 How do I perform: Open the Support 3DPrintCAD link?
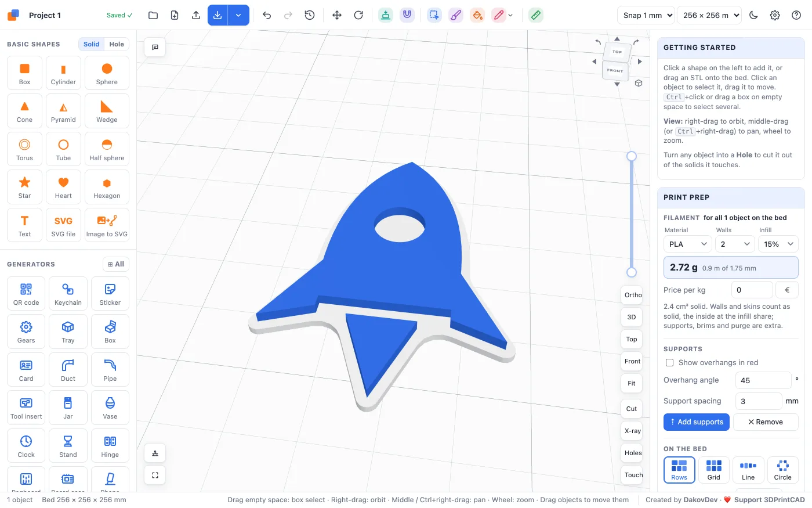point(769,500)
